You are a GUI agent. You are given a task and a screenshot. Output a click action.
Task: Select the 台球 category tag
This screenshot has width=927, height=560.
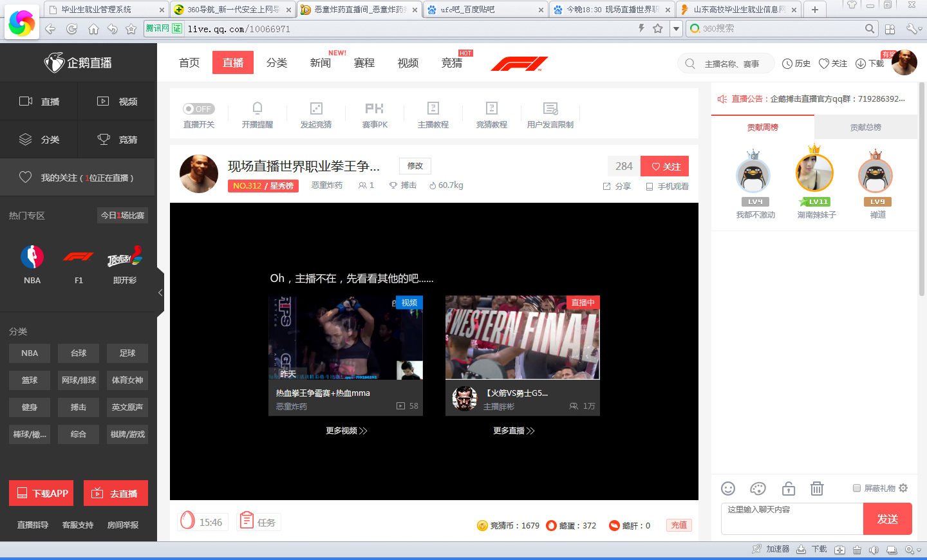[x=79, y=353]
